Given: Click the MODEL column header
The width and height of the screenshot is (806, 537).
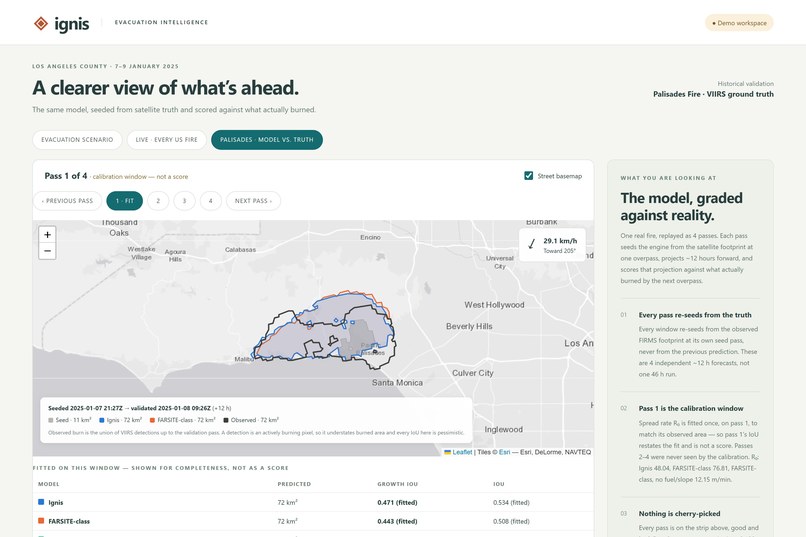Looking at the screenshot, I should [48, 484].
